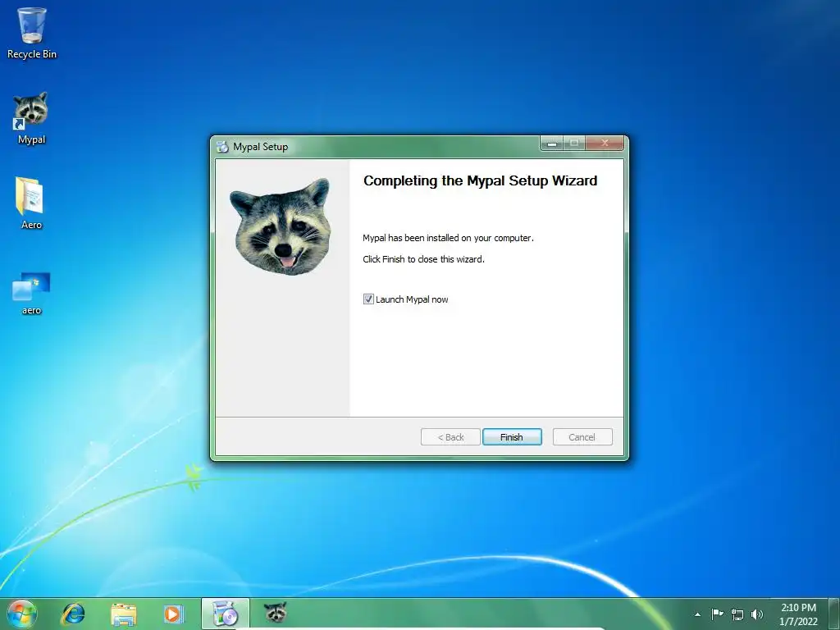
Task: Open Windows Media Player from taskbar
Action: (x=173, y=614)
